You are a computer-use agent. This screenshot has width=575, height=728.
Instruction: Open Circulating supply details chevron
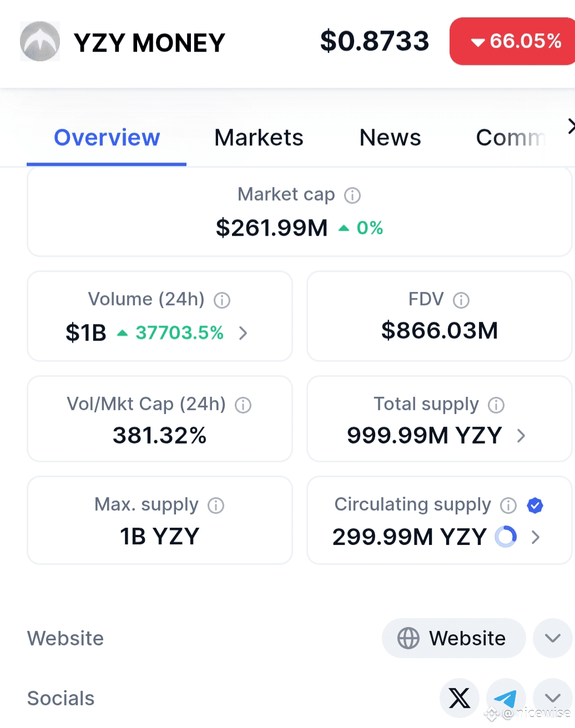coord(536,537)
